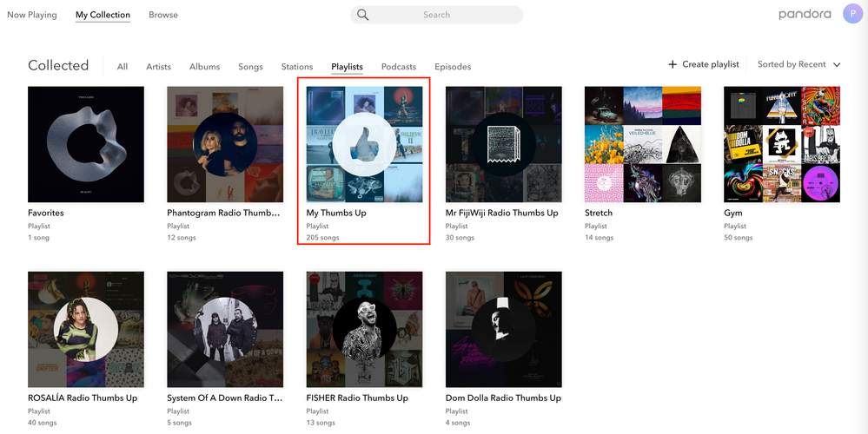The height and width of the screenshot is (434, 868).
Task: Open the purple profile avatar menu
Action: tap(852, 14)
